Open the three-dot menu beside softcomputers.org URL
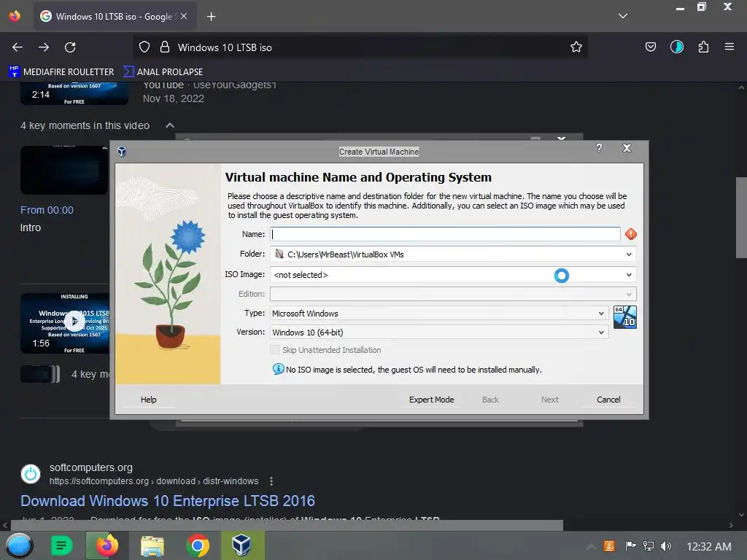This screenshot has height=560, width=747. point(271,481)
